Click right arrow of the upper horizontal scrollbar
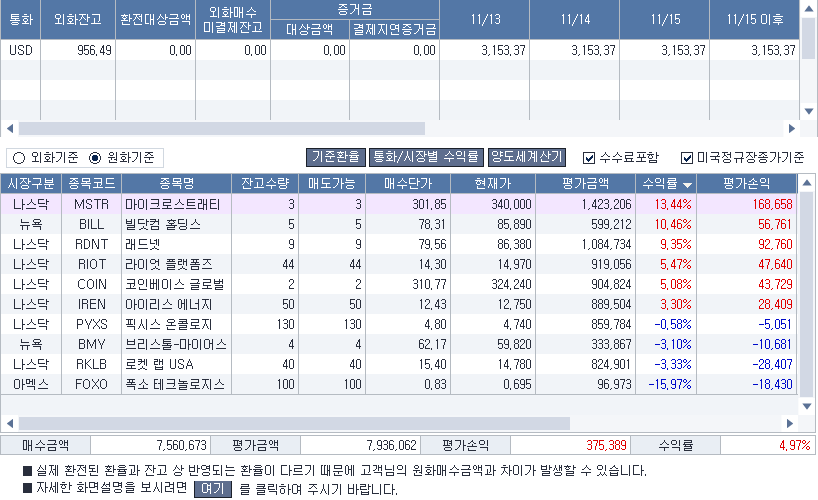This screenshot has width=818, height=500. pyautogui.click(x=792, y=129)
